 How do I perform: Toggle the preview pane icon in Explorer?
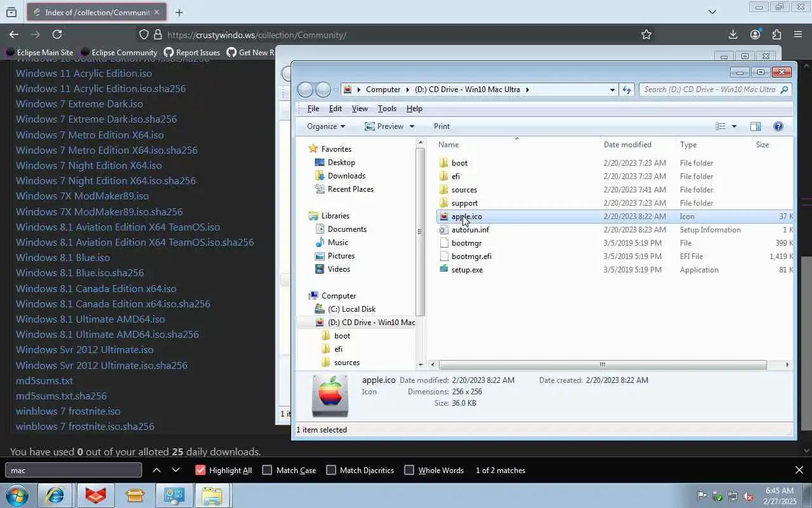click(756, 126)
